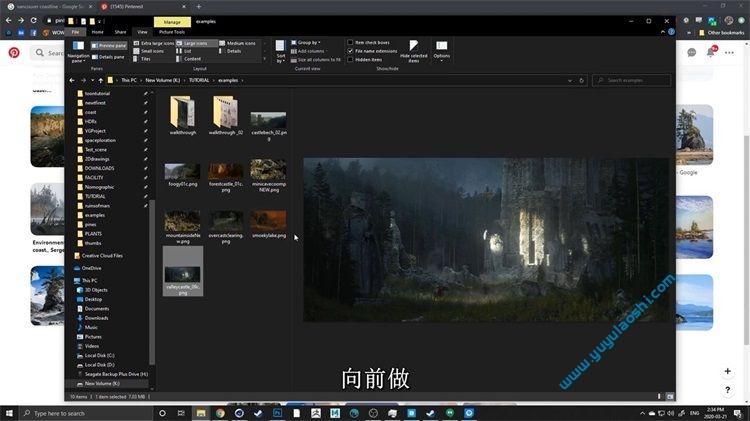Click TUTORIAL in the address path
This screenshot has width=750, height=421.
tap(199, 80)
